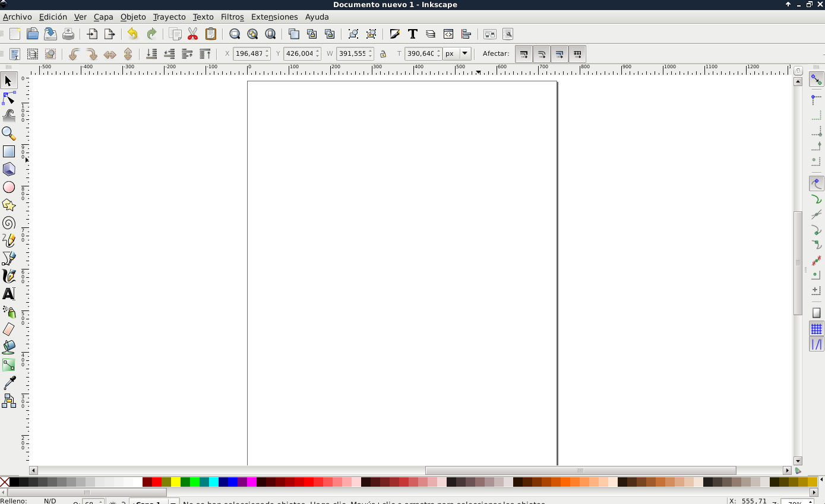Toggle the width/height ratio lock
This screenshot has width=825, height=504.
point(383,54)
